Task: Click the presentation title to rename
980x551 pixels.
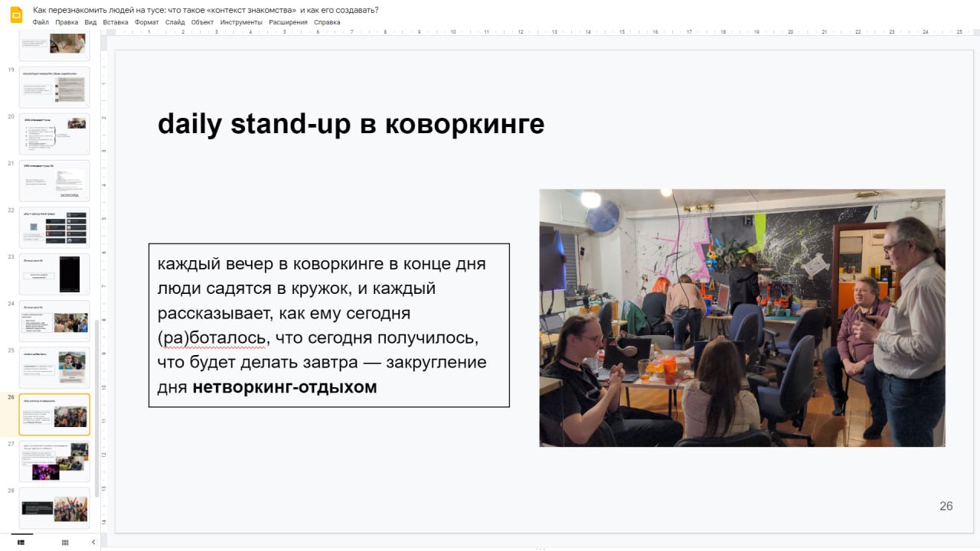Action: click(x=205, y=10)
